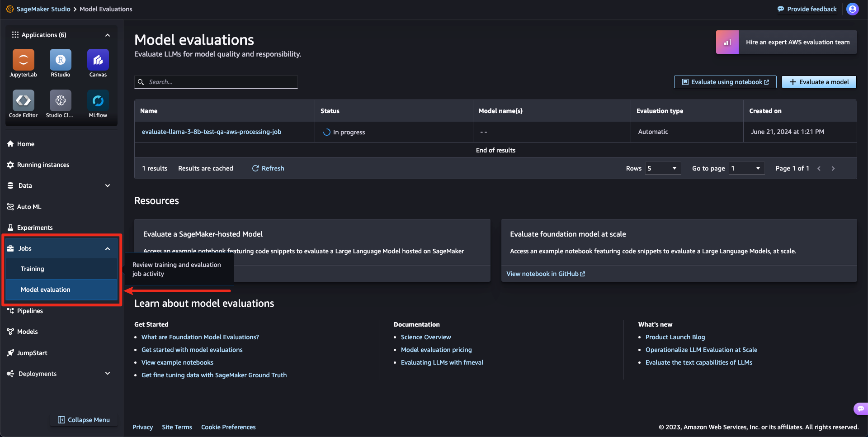Click the In progress status cell

[x=394, y=132]
